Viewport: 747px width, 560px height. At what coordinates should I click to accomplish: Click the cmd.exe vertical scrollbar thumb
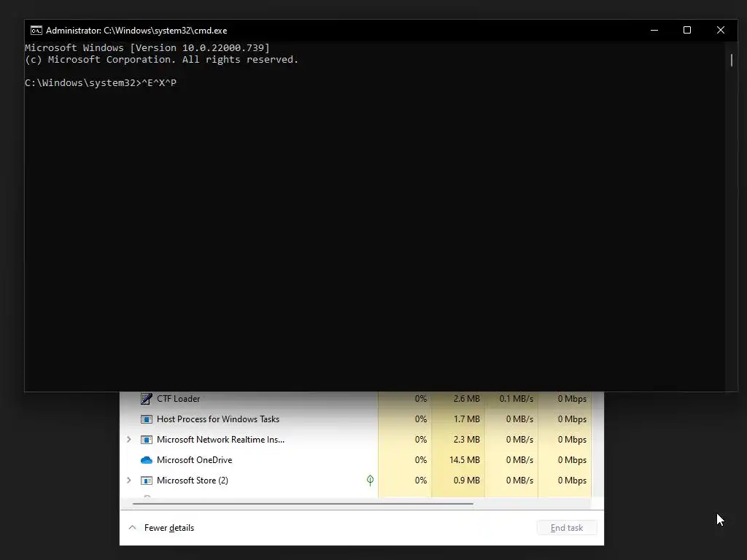(x=731, y=60)
